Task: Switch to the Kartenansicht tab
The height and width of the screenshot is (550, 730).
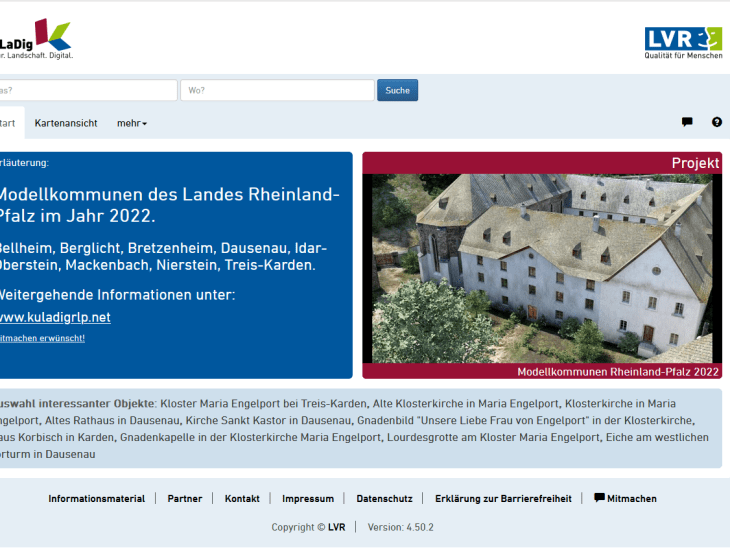Action: 66,123
